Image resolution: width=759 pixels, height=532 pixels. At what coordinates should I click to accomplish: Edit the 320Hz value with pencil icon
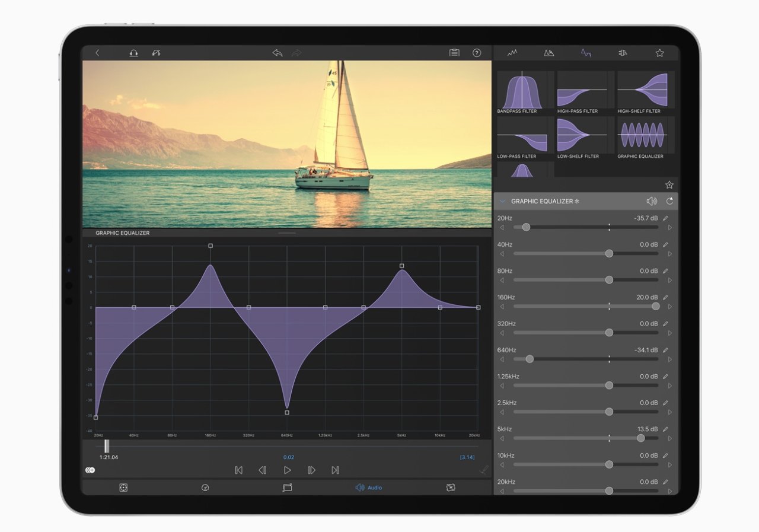pyautogui.click(x=665, y=324)
